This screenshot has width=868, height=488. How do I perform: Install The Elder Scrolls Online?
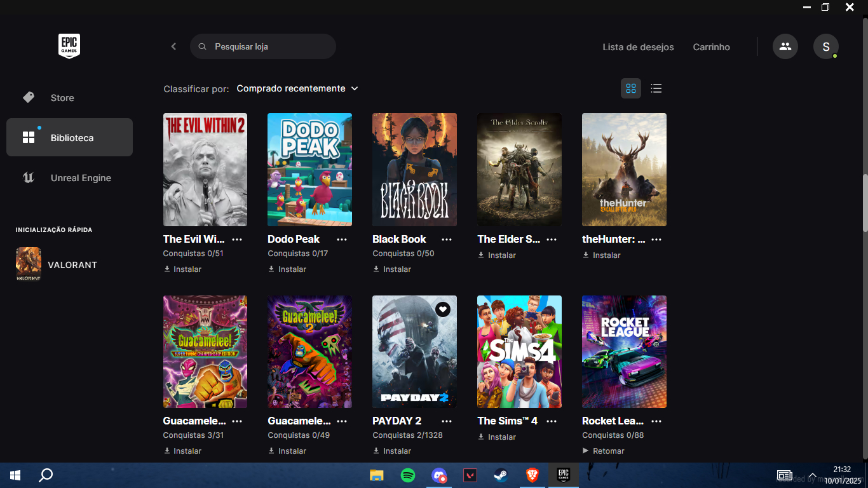pos(497,255)
